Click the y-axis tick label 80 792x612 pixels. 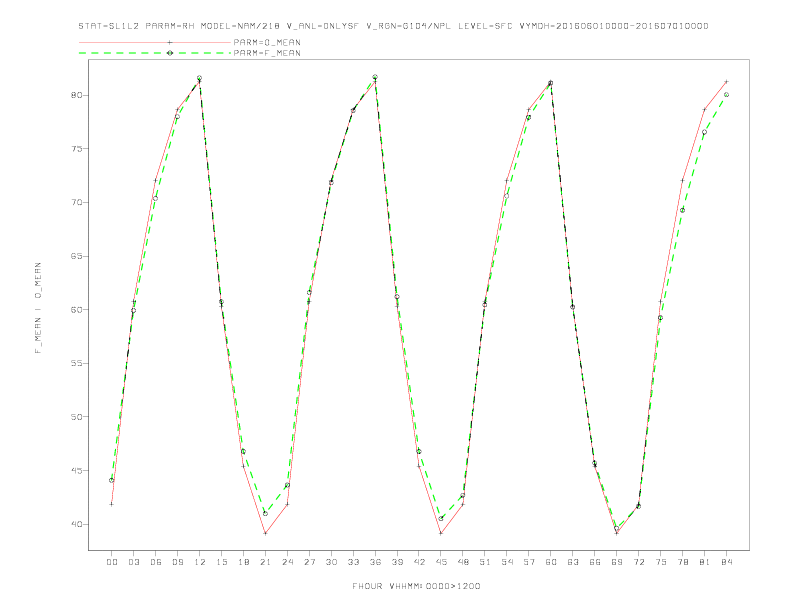point(77,95)
